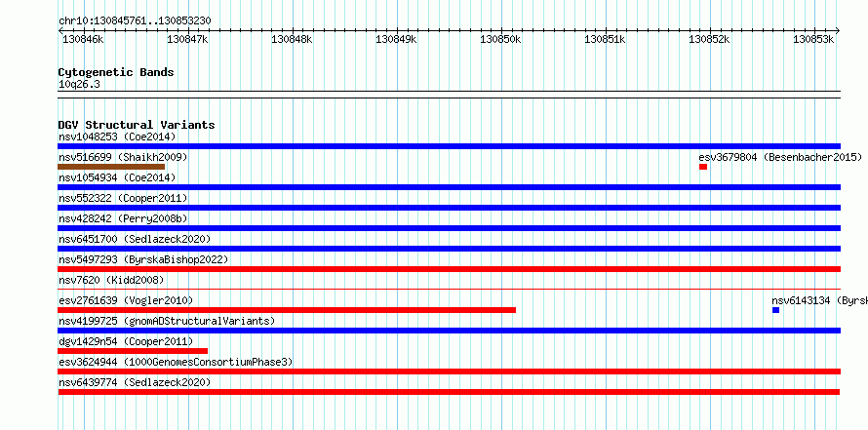Open nsv552322 (Cooper2011) variant label
This screenshot has height=430, width=868.
click(123, 198)
